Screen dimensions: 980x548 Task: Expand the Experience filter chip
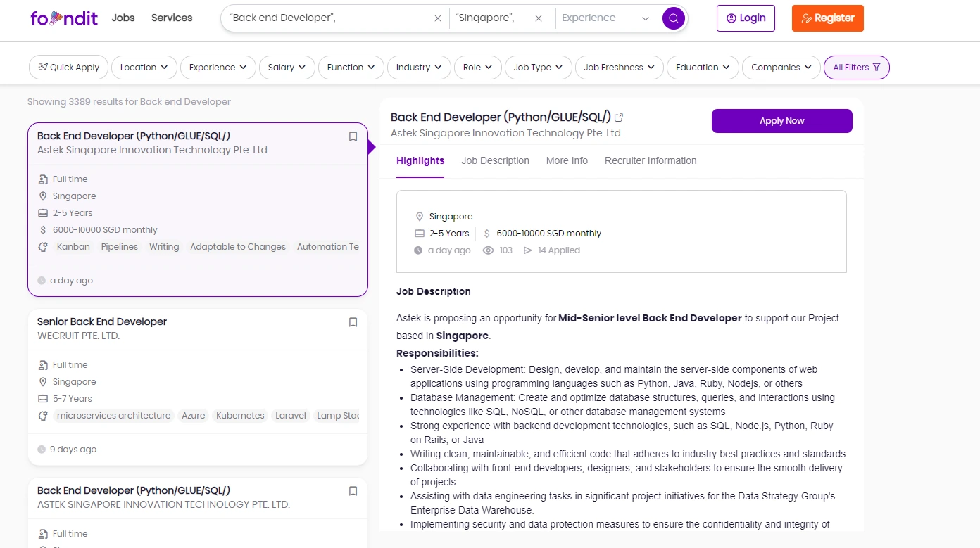[x=218, y=68]
